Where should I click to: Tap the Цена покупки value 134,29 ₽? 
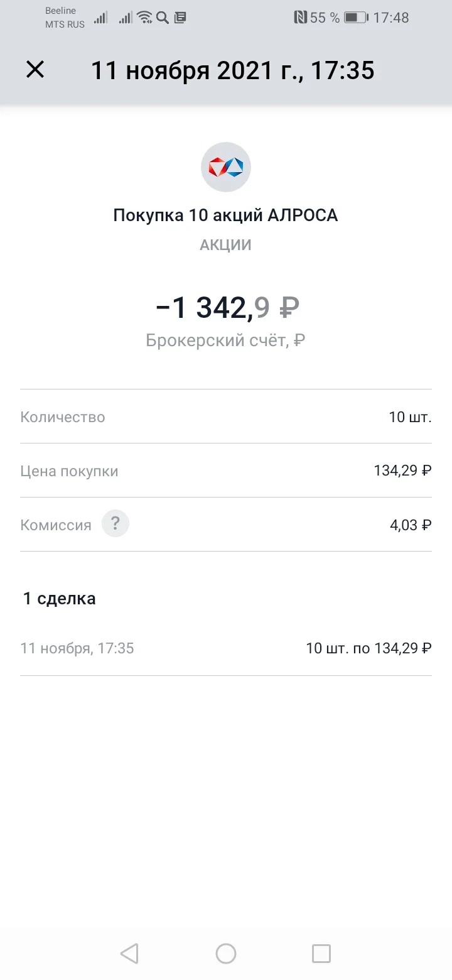[x=402, y=471]
